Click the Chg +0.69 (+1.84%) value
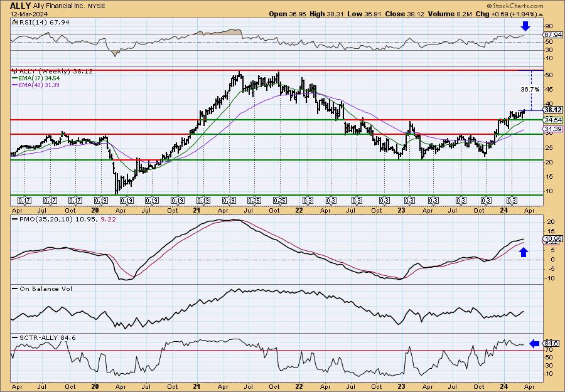This screenshot has width=565, height=392. tap(508, 14)
